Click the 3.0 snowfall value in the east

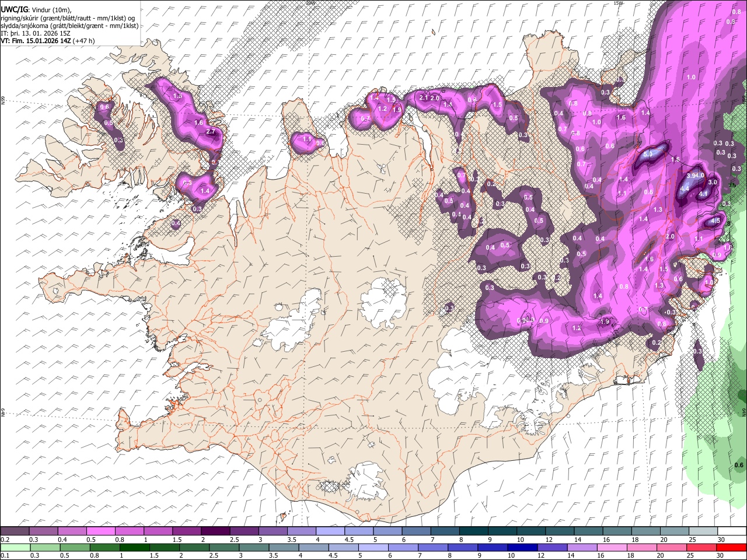(713, 183)
